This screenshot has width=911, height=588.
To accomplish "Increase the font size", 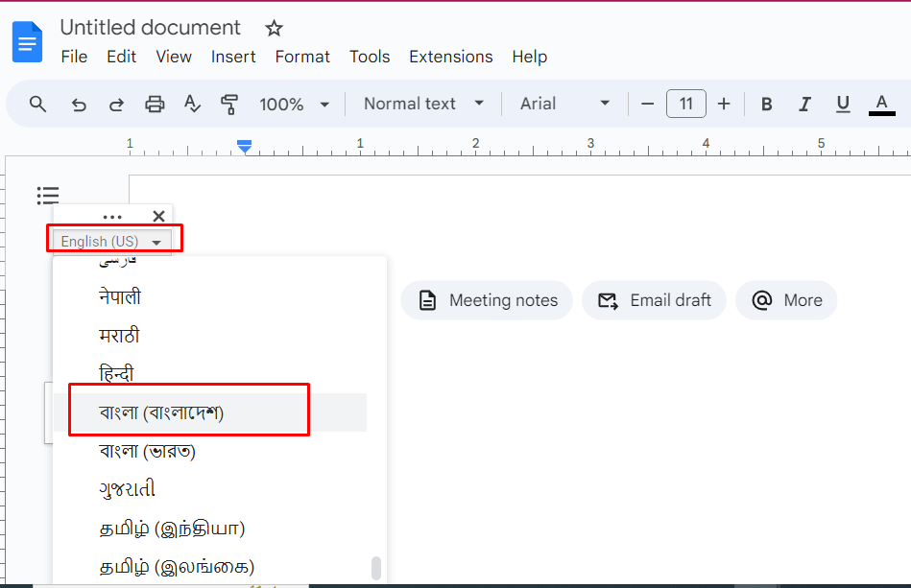I will click(x=724, y=104).
